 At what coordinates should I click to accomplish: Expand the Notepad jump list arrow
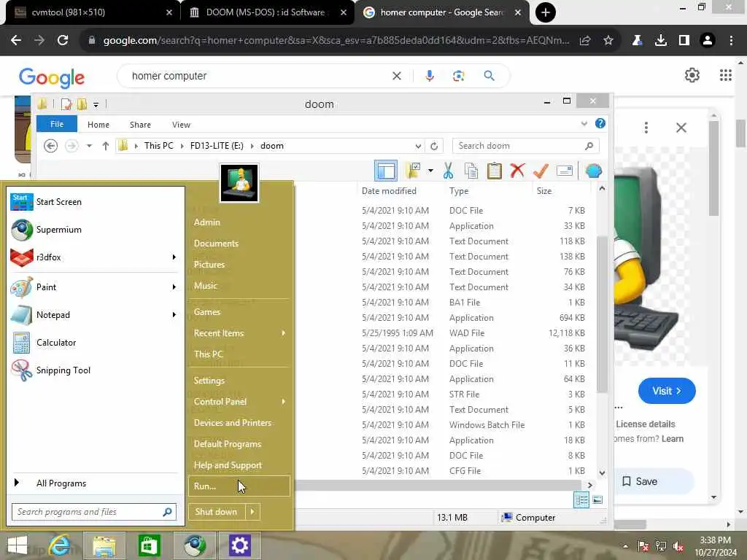click(174, 315)
